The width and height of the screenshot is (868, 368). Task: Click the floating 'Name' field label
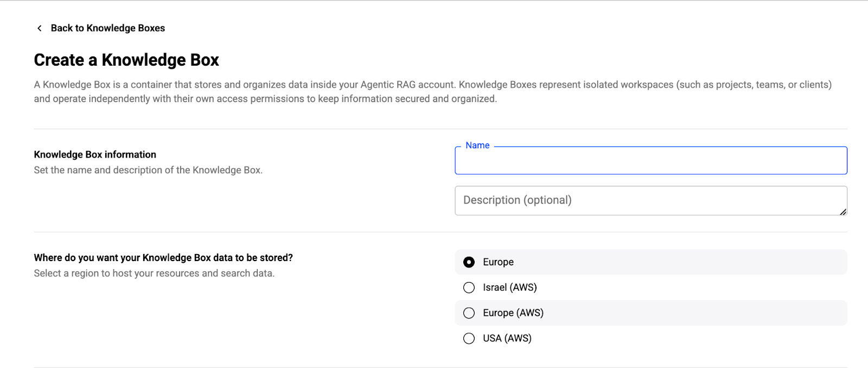477,145
